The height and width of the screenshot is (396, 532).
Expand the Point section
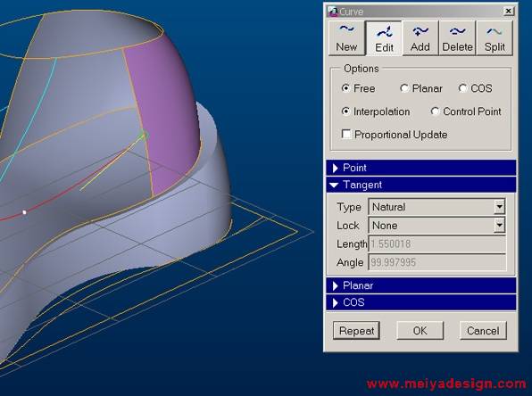421,168
